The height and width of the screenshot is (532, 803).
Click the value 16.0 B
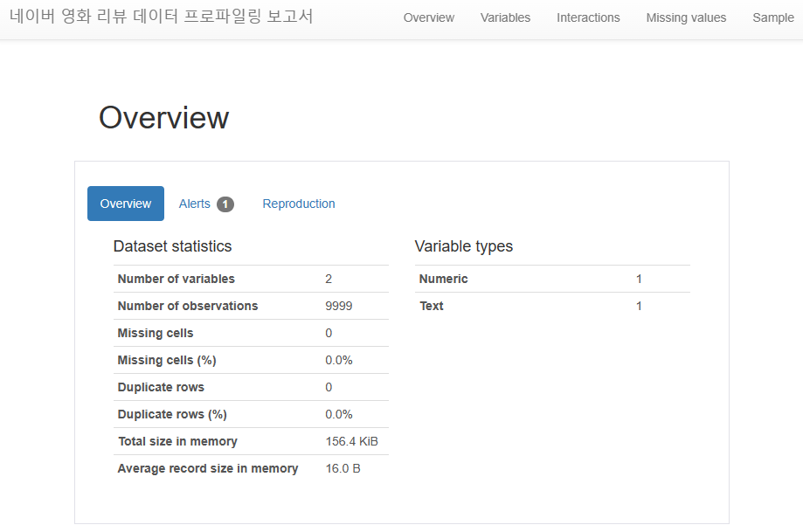[x=343, y=469]
